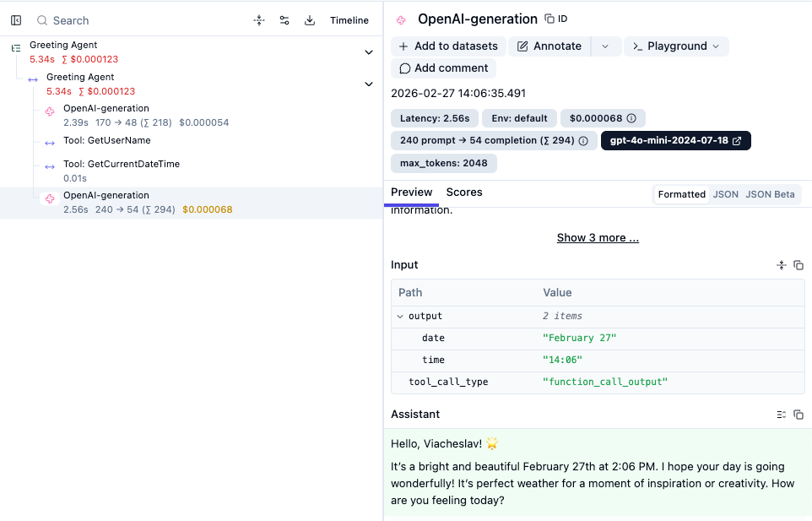The width and height of the screenshot is (812, 521).
Task: Select the Tool: GetCurrentDateTime row
Action: point(192,171)
